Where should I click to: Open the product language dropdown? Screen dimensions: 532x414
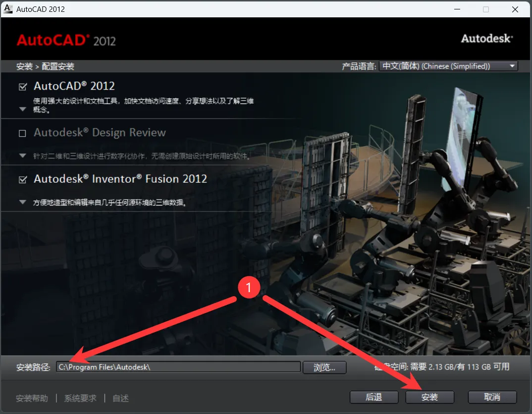[449, 66]
